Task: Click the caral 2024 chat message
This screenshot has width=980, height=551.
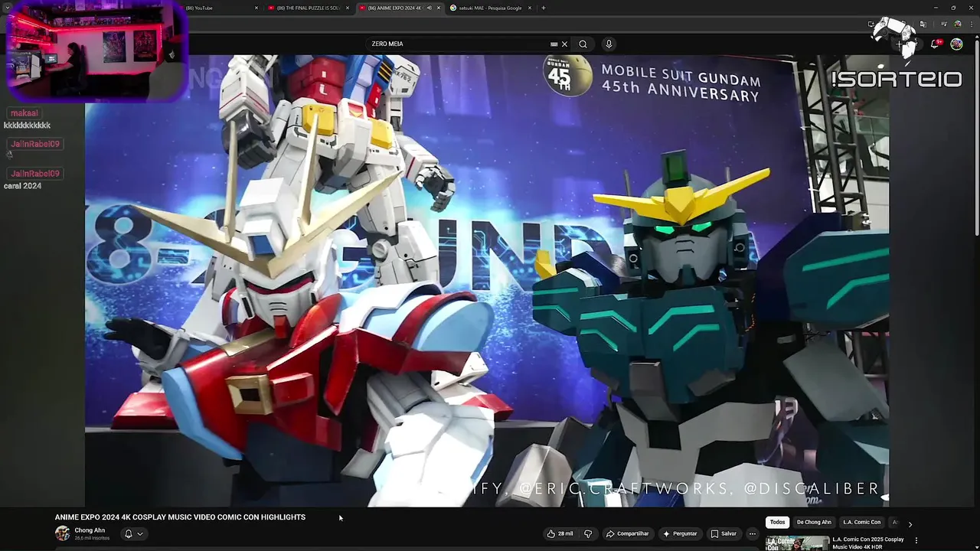Action: pyautogui.click(x=22, y=186)
